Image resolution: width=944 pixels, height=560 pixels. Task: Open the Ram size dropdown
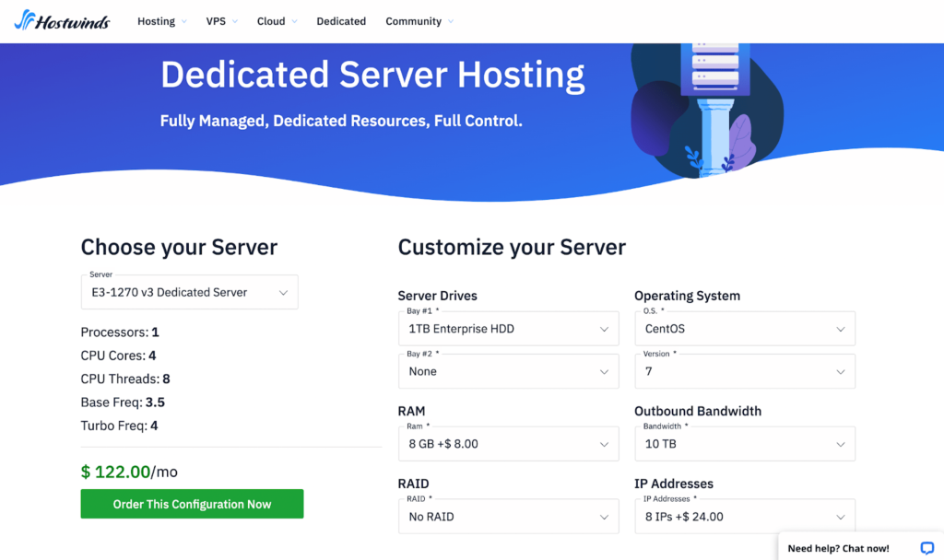[509, 444]
